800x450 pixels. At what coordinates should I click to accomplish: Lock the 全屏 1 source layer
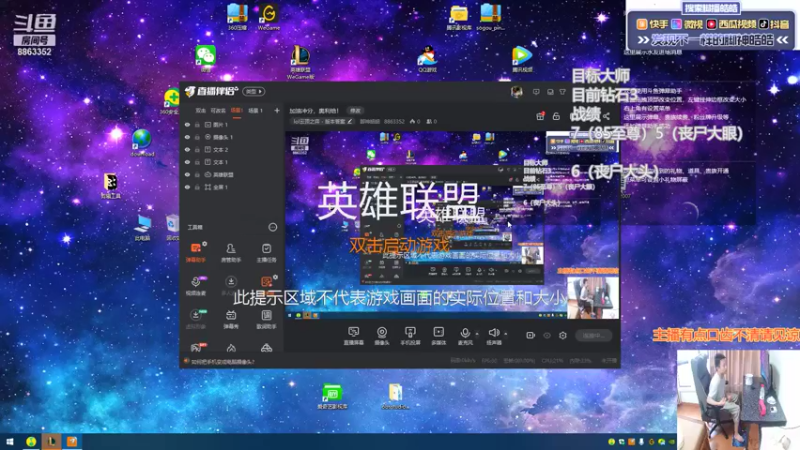click(x=197, y=187)
